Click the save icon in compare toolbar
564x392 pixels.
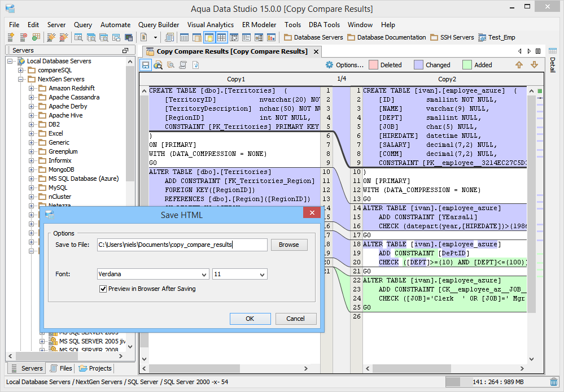(146, 65)
